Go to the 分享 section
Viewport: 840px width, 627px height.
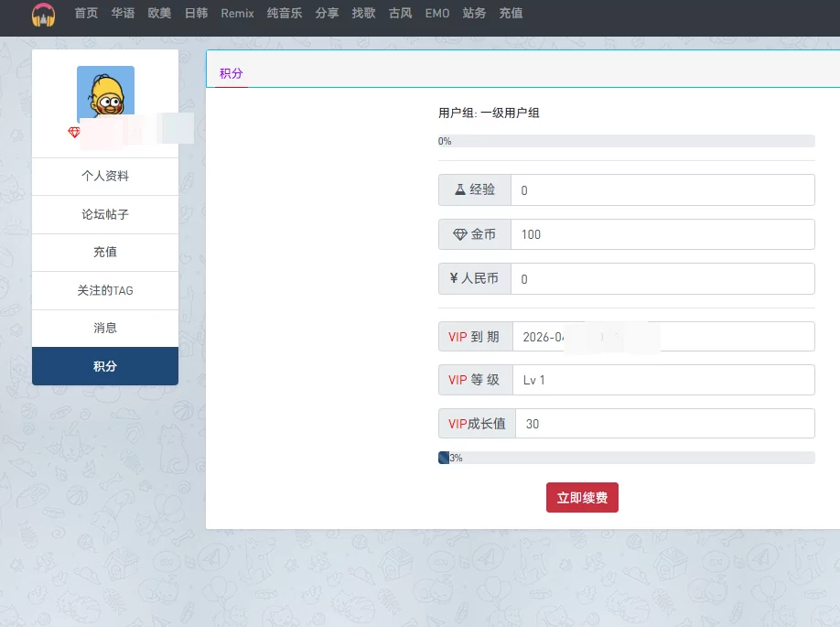tap(327, 13)
